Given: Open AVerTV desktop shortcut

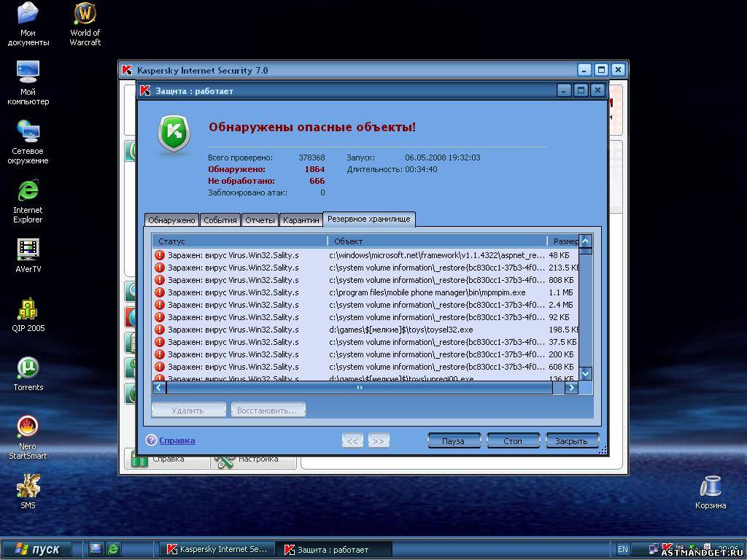Looking at the screenshot, I should pyautogui.click(x=28, y=250).
